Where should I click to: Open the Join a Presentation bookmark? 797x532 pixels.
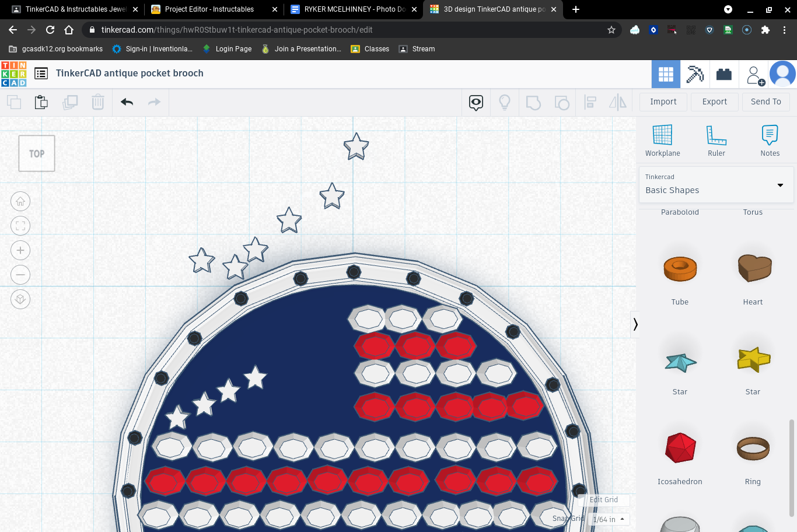pyautogui.click(x=301, y=49)
